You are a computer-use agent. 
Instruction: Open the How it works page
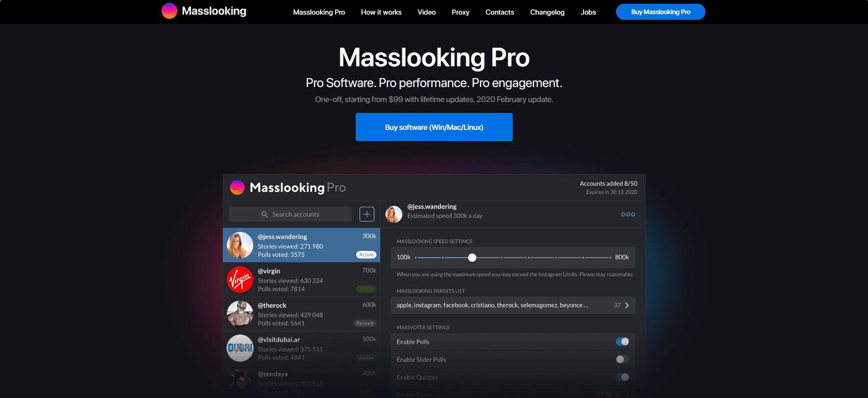(381, 12)
